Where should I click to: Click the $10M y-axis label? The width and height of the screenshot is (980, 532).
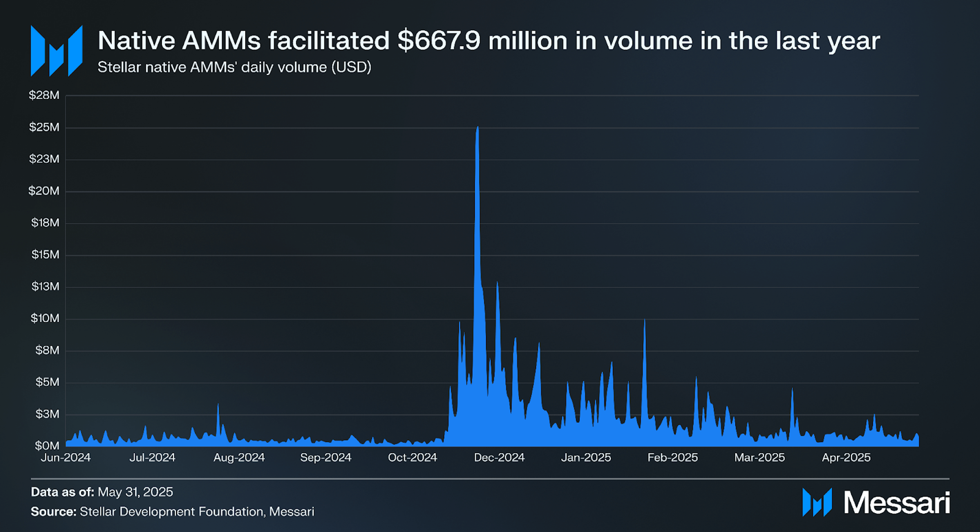pos(44,318)
